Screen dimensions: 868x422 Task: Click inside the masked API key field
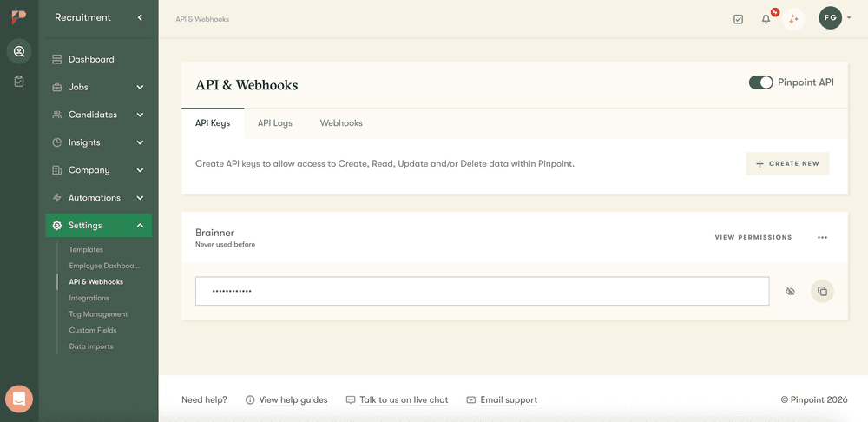point(482,291)
